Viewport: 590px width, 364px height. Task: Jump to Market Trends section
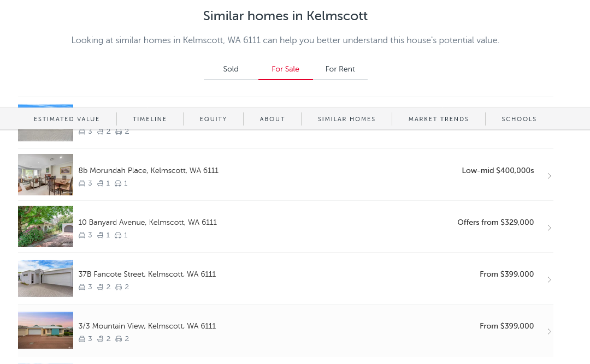click(438, 119)
